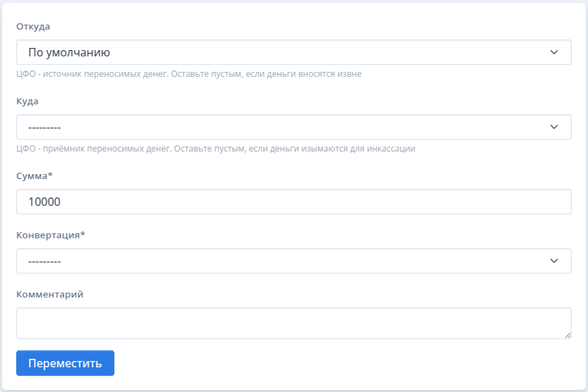Click the hint text 'ЦФО - приёмник переносимых денег'
This screenshot has width=588, height=392.
click(x=94, y=149)
